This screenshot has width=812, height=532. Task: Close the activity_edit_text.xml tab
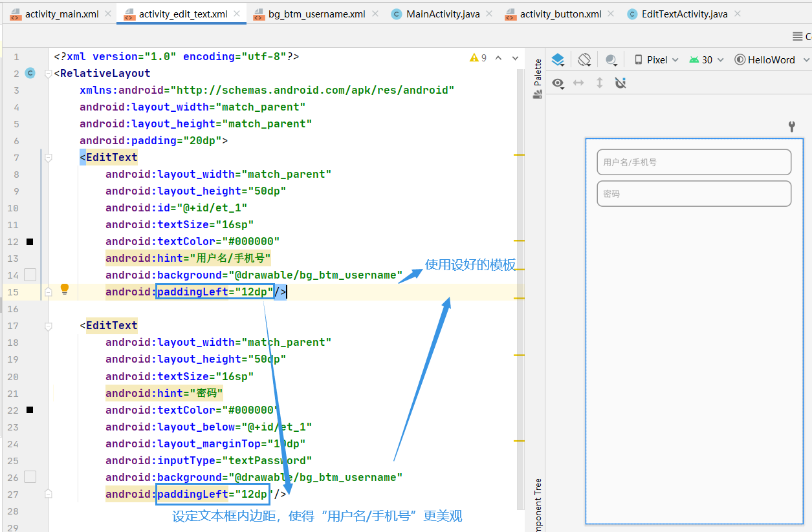coord(237,14)
